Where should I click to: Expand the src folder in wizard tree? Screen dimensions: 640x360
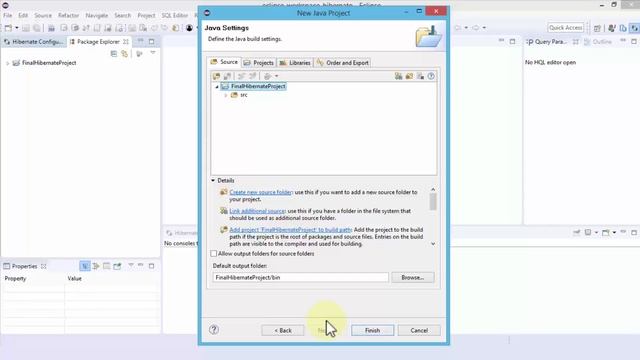(226, 95)
